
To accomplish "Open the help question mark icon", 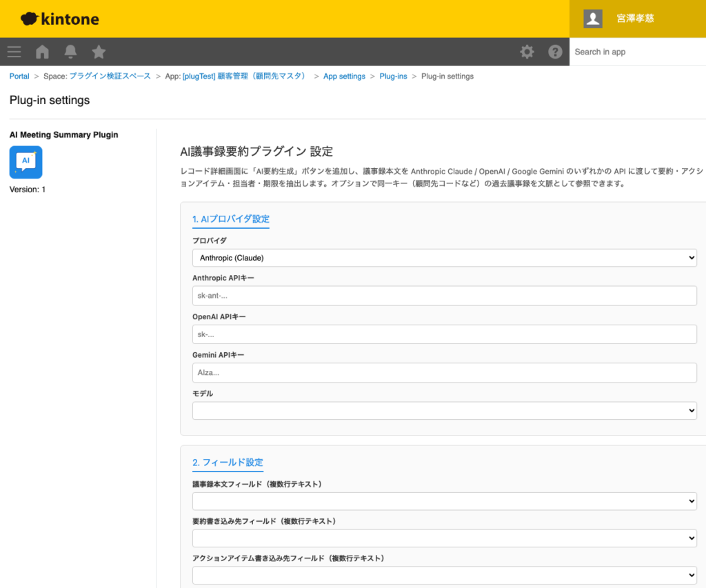I will (555, 52).
